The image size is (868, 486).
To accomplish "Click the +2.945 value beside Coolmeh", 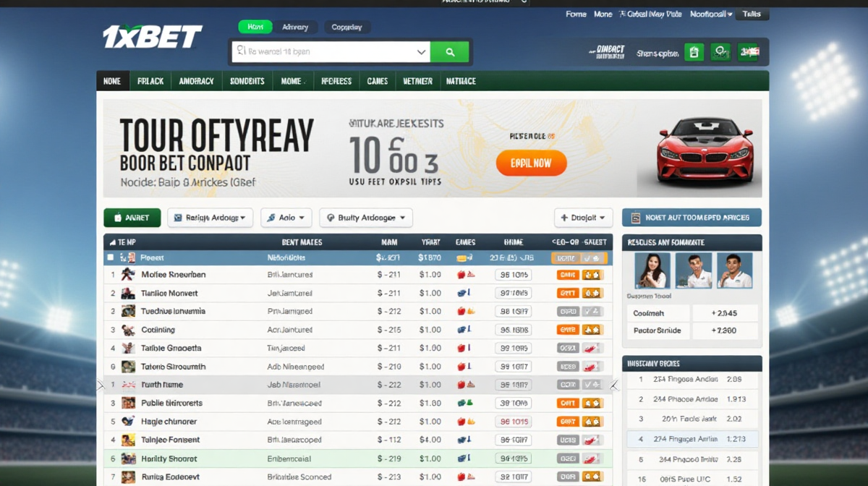I will (725, 313).
